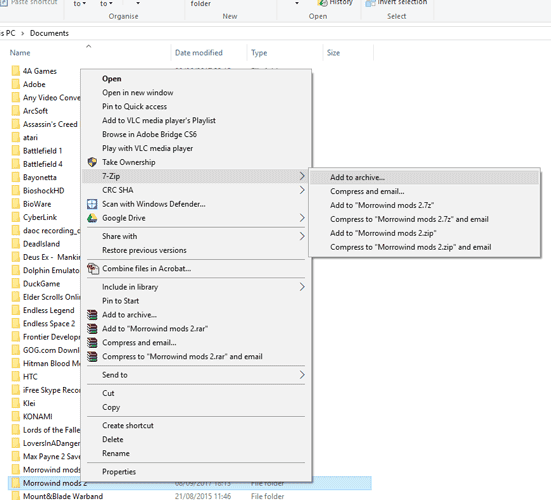Click WinRAR icon beside Add to archive...

tap(92, 315)
